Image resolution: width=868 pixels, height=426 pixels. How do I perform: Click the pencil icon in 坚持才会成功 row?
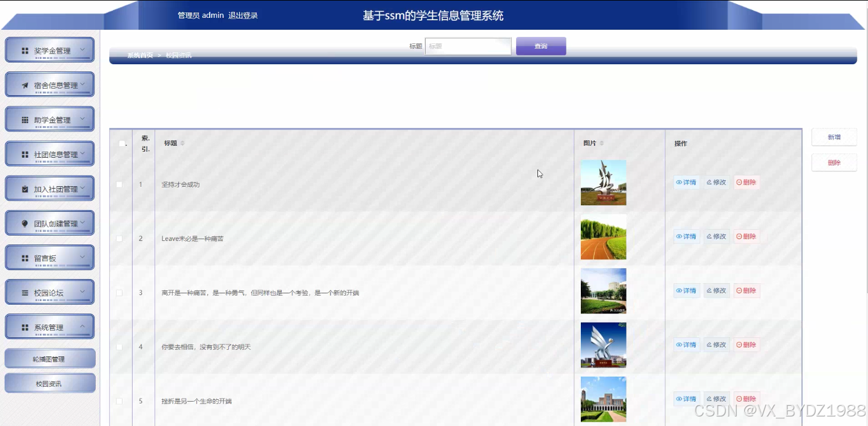709,183
